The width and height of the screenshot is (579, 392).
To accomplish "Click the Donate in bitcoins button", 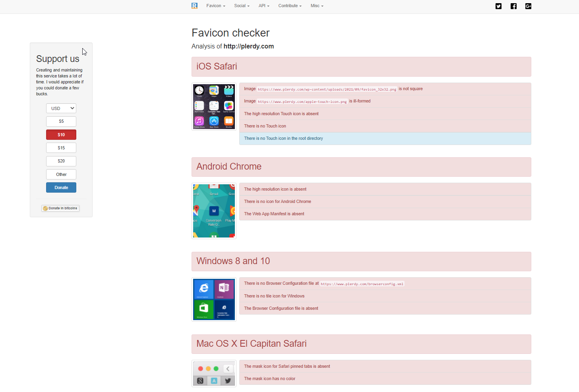I will tap(60, 208).
